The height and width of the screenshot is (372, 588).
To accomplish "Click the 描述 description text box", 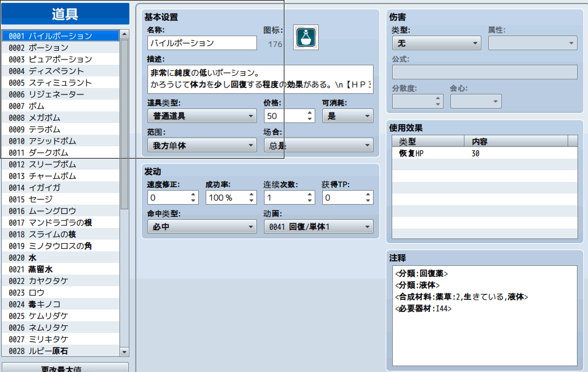I will click(260, 79).
